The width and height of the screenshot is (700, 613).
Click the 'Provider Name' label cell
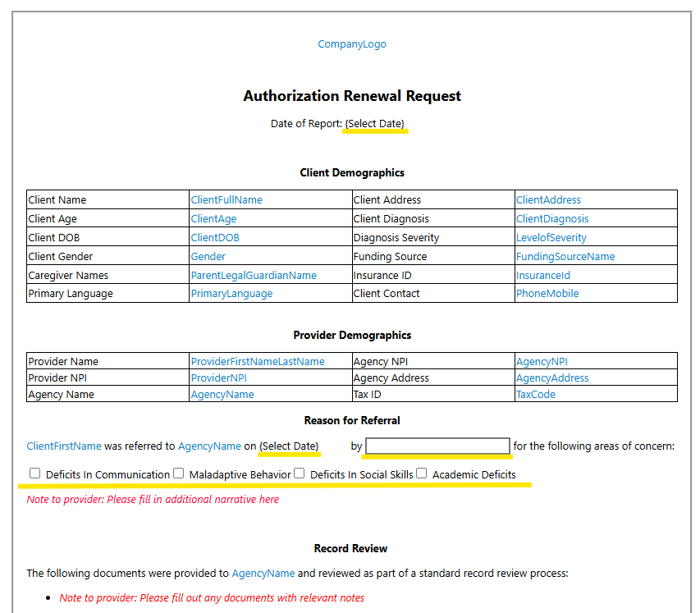pos(108,362)
